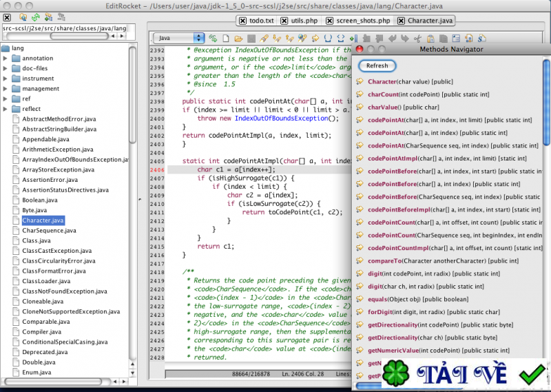Close the screen_shots.php tab via X box

click(330, 21)
